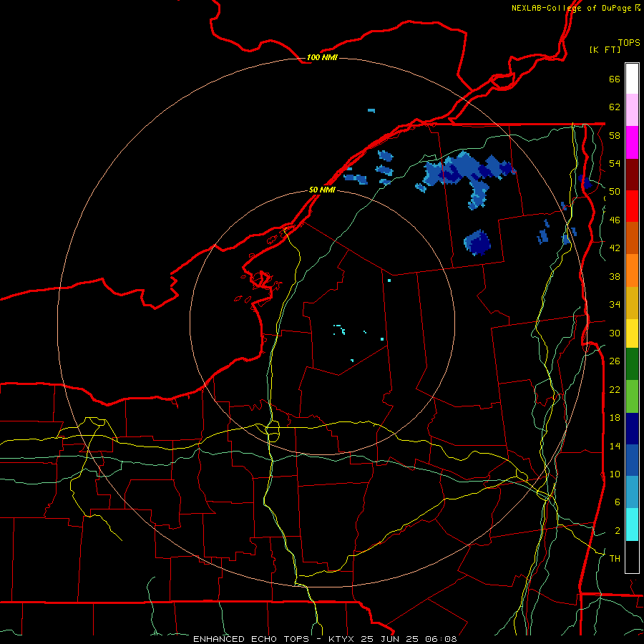Select the light green legend swatch
The height and width of the screenshot is (644, 644).
click(632, 396)
